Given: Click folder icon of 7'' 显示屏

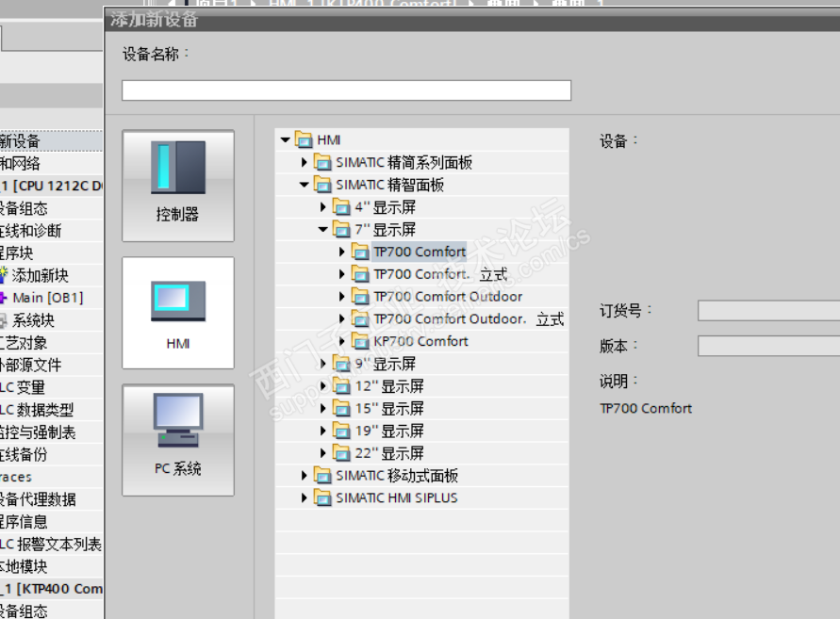Looking at the screenshot, I should (341, 229).
